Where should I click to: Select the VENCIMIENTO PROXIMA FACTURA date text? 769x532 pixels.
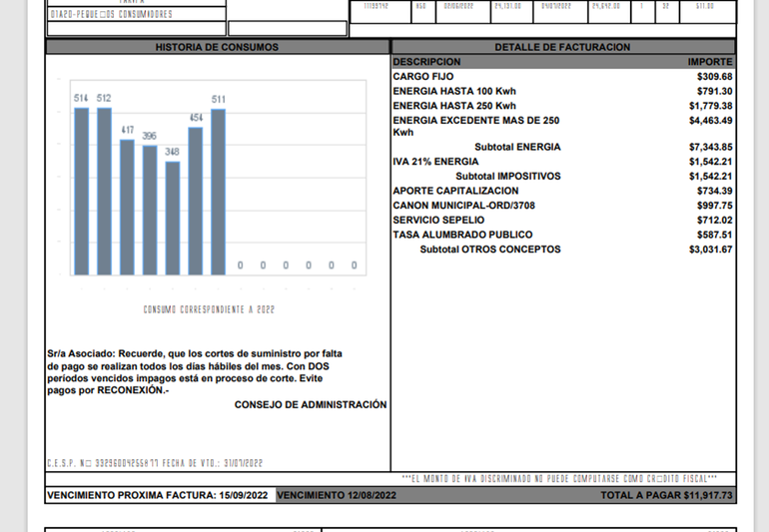157,495
